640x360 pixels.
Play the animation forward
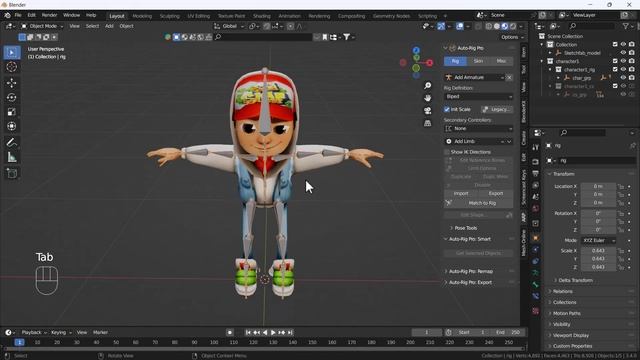[273, 333]
